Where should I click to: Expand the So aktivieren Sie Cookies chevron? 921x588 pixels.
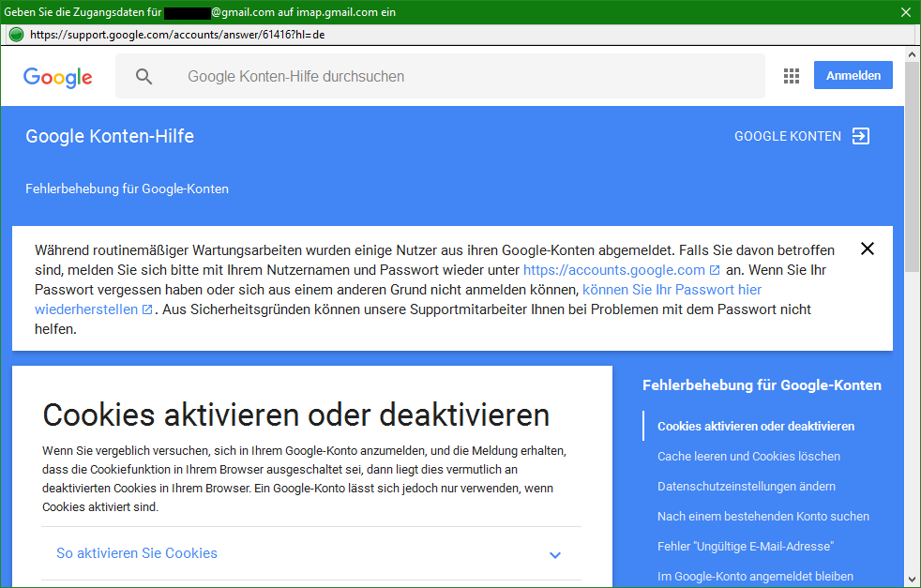554,554
